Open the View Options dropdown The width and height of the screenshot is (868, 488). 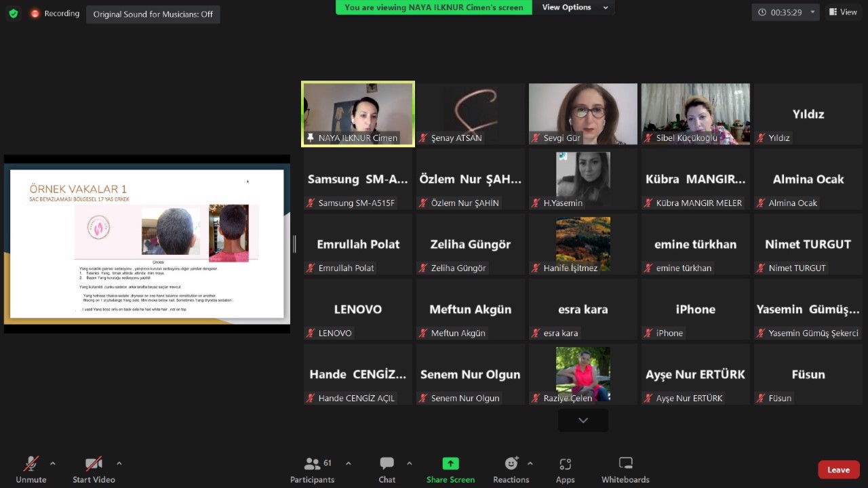point(574,7)
